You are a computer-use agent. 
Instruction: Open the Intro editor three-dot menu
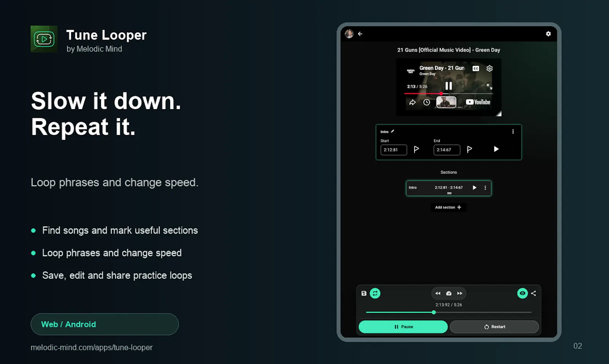[x=513, y=132]
